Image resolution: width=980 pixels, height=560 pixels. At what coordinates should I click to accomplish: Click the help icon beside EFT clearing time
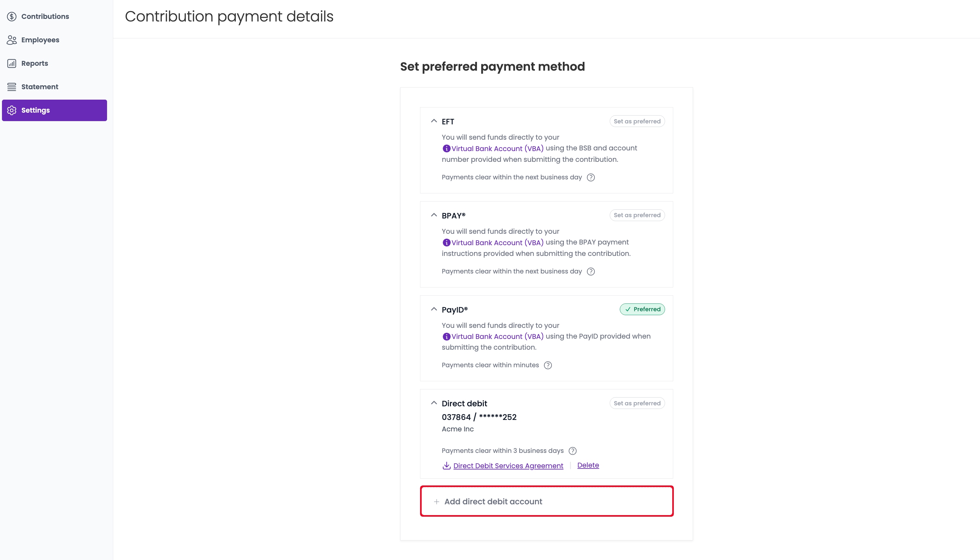(x=591, y=177)
